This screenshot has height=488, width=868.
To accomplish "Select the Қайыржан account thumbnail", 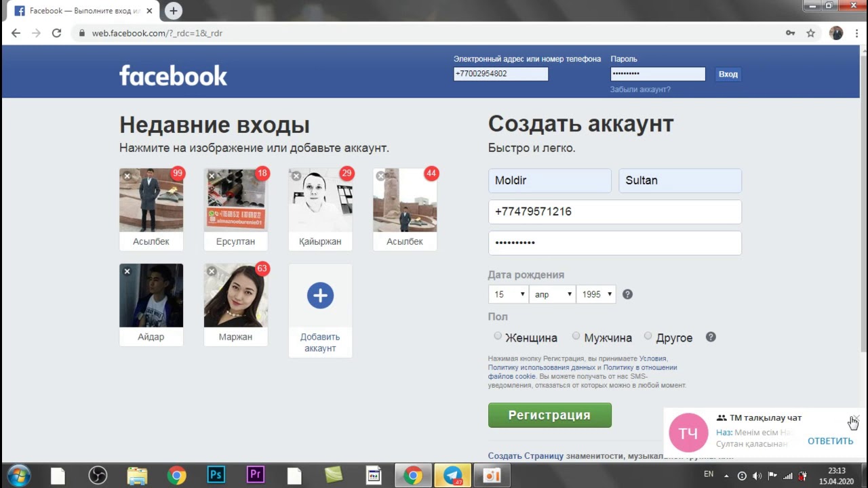I will 320,201.
